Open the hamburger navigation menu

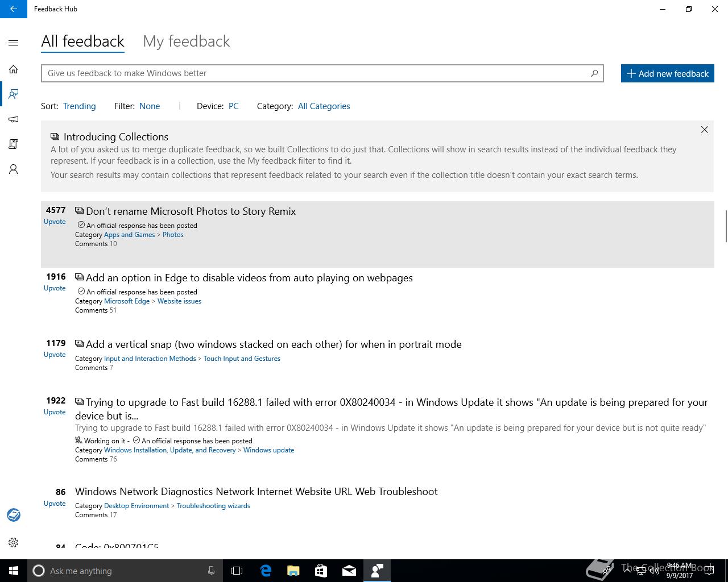(14, 43)
